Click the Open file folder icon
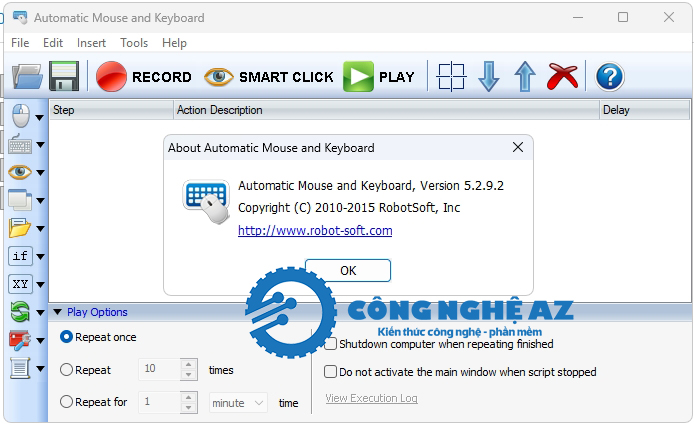Image resolution: width=694 pixels, height=425 pixels. pyautogui.click(x=27, y=77)
